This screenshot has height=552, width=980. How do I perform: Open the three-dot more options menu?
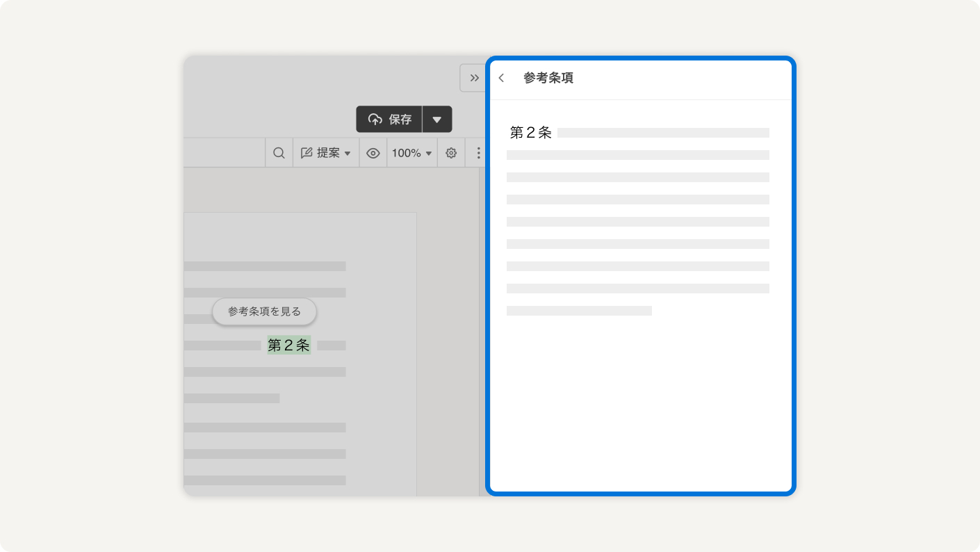(x=478, y=153)
